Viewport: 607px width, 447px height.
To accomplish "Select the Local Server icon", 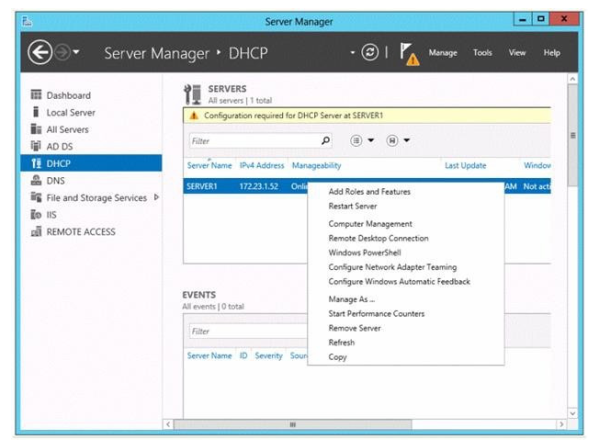I will click(x=36, y=112).
